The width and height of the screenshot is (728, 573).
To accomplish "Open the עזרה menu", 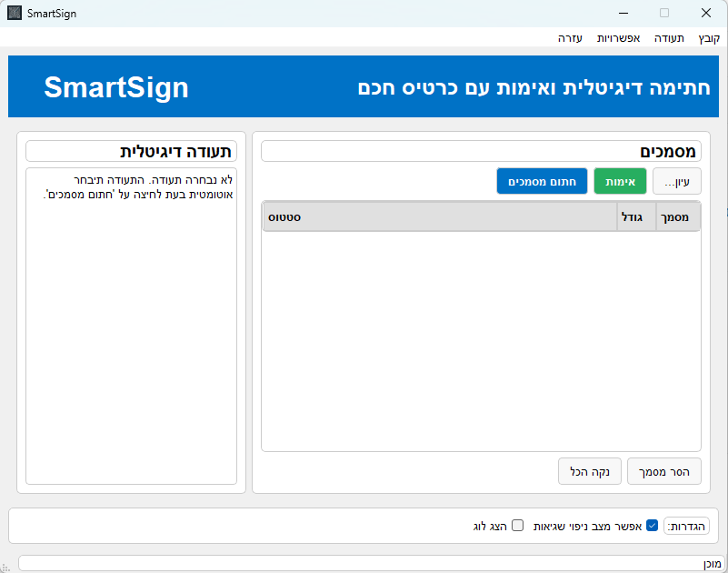I will click(568, 38).
